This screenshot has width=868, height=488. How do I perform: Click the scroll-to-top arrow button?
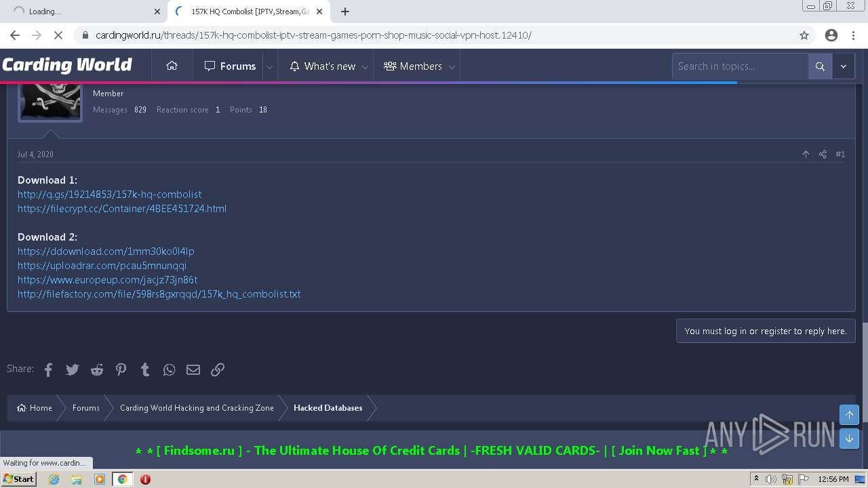pos(849,414)
